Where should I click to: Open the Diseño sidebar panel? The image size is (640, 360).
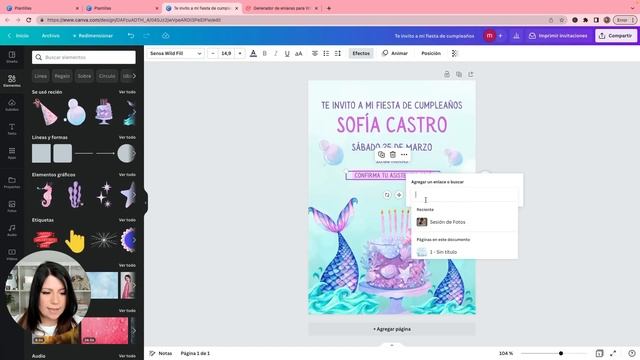[12, 57]
